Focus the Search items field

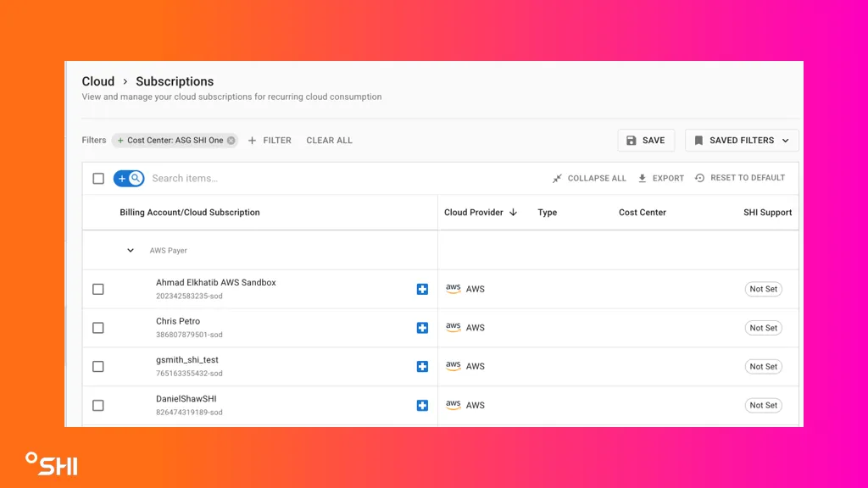(x=348, y=178)
